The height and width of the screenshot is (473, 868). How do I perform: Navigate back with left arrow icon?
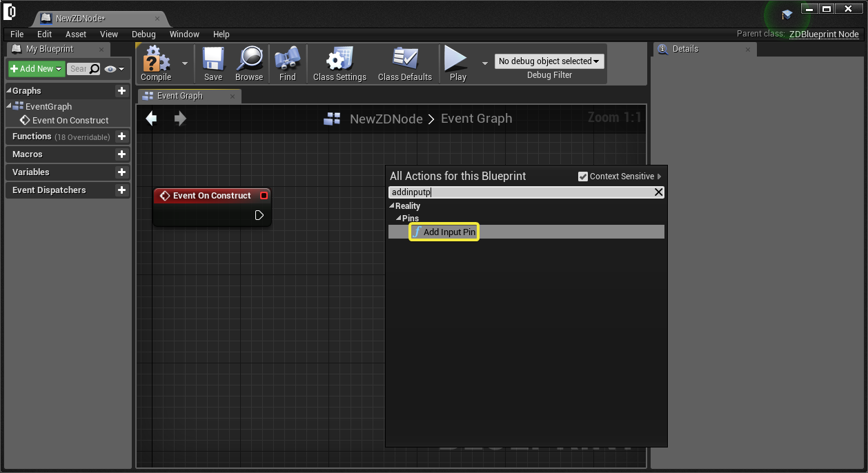tap(152, 119)
